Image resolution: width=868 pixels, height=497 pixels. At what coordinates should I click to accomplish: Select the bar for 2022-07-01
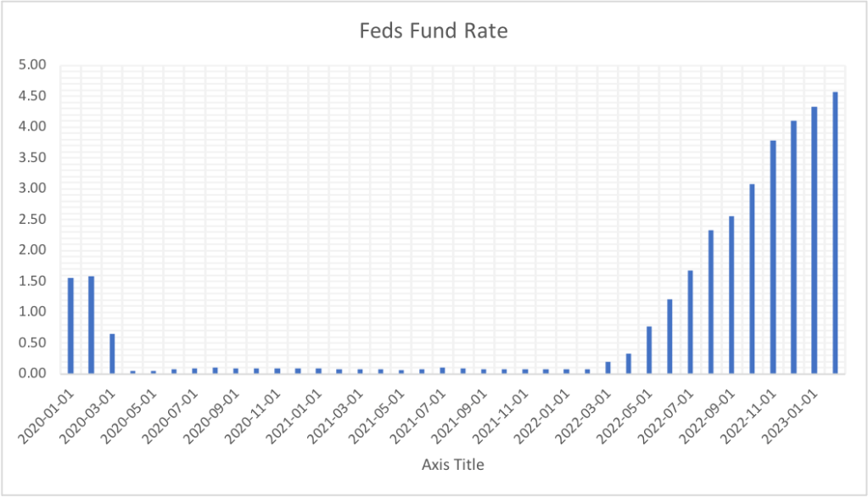pyautogui.click(x=690, y=321)
